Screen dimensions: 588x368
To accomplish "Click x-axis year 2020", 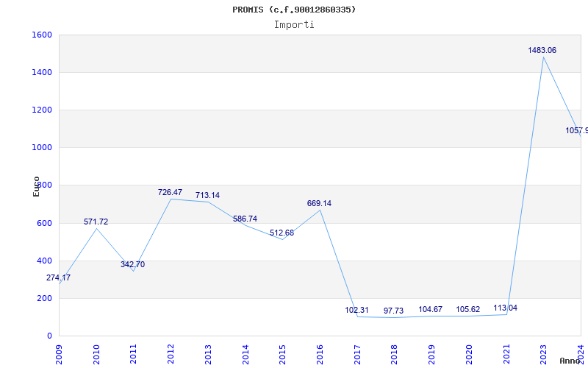I will pos(469,354).
